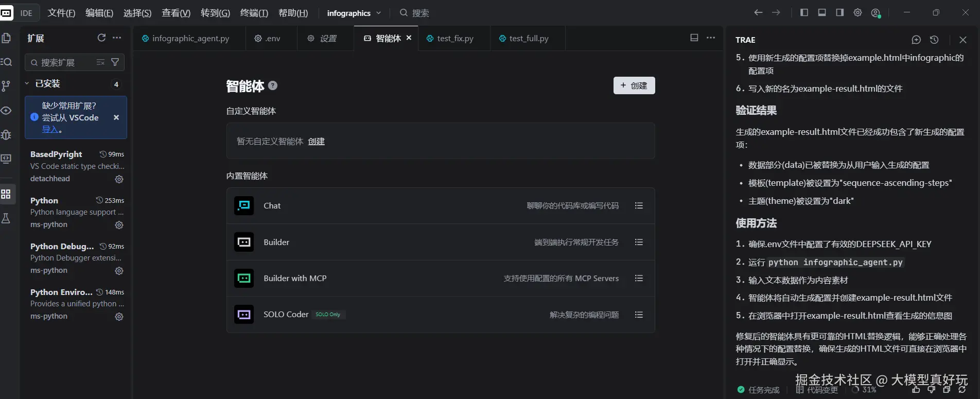
Task: Open the remote monitor icon in activity bar
Action: 6,159
